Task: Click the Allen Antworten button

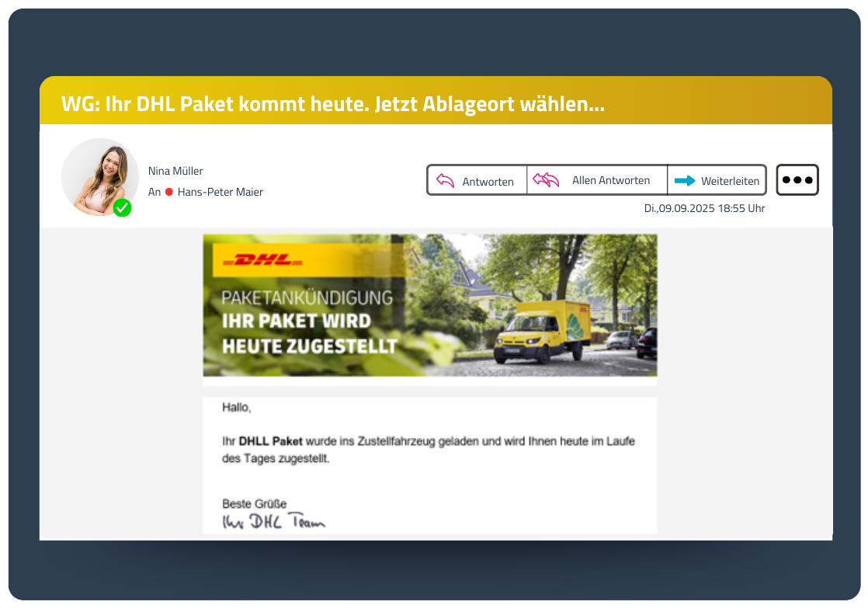Action: [x=597, y=180]
